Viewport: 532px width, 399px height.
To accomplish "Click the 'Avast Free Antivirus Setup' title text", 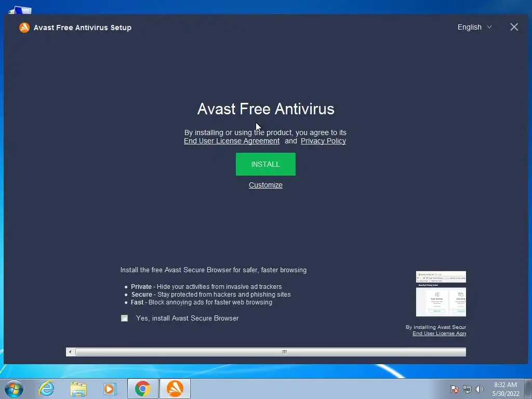I will click(x=83, y=28).
